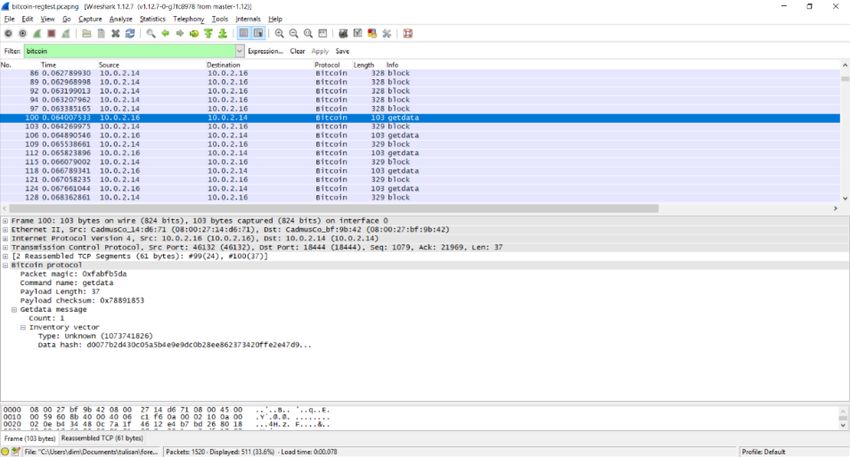Edit coloring rules icon
Image resolution: width=850 pixels, height=457 pixels.
(372, 34)
